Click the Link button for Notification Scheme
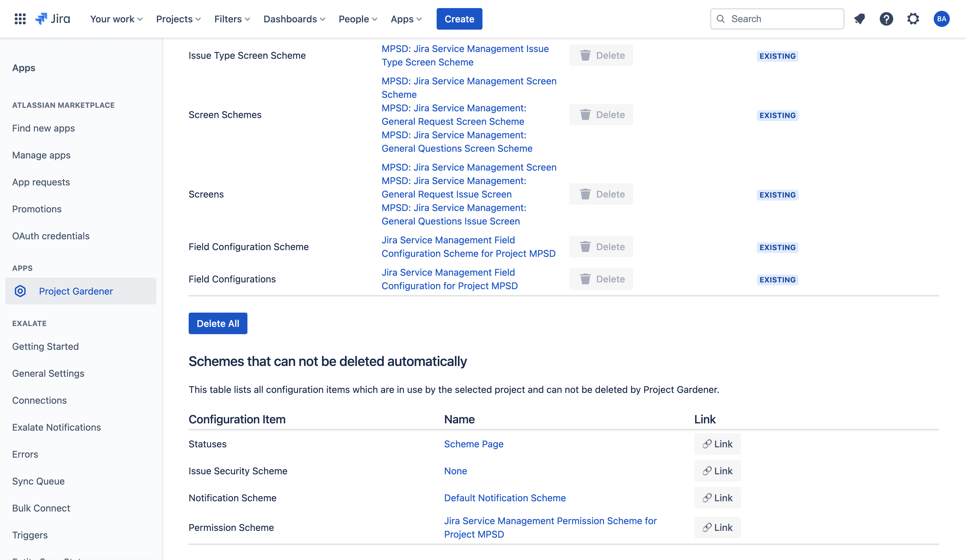This screenshot has width=966, height=560. 717,497
